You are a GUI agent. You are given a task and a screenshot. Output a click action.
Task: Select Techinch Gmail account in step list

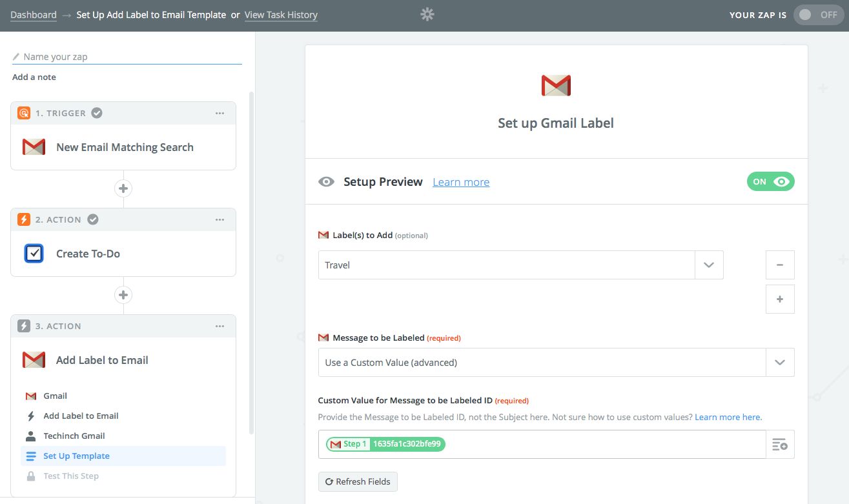tap(74, 436)
